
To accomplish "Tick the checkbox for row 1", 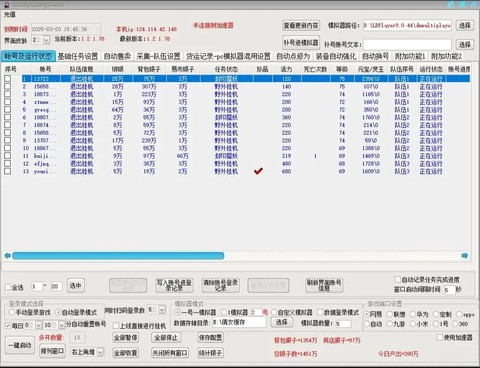I will click(x=7, y=79).
